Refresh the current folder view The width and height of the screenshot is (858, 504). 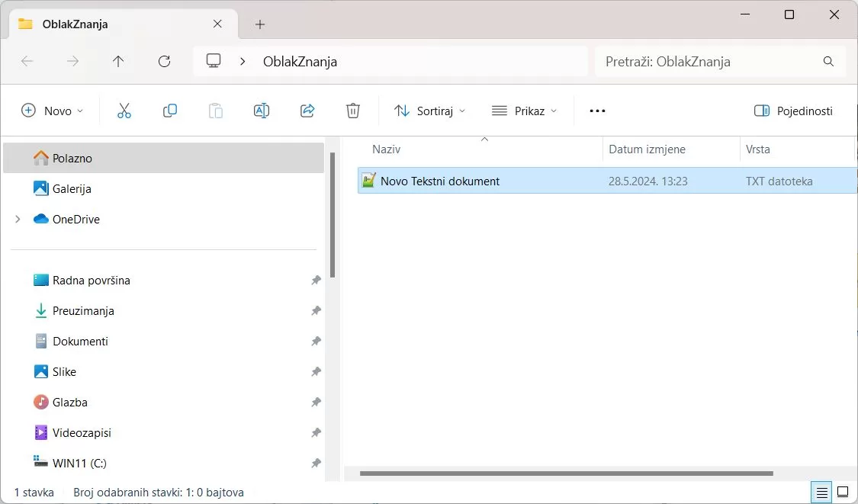(164, 62)
